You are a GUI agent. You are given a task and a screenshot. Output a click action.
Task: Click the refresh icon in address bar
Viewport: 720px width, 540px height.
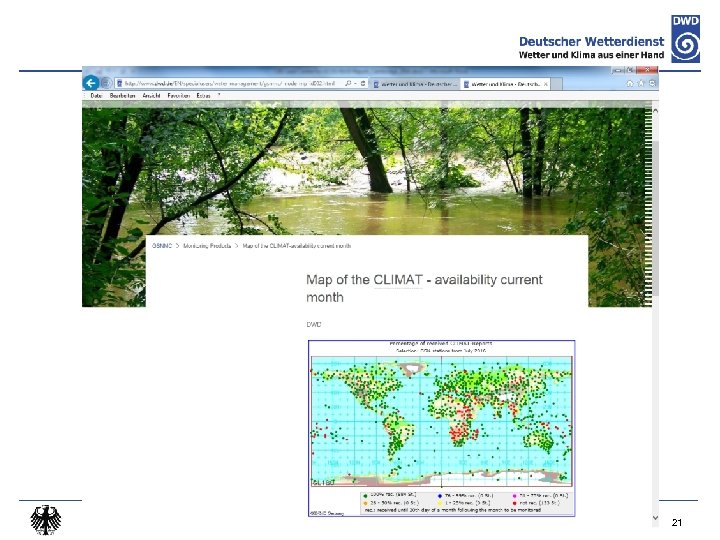(x=363, y=84)
